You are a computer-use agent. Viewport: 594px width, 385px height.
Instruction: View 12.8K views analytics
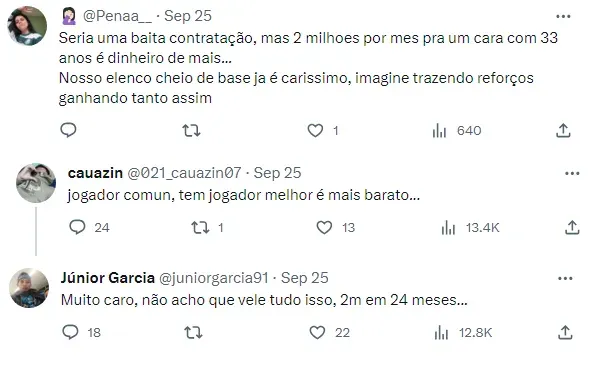click(463, 333)
